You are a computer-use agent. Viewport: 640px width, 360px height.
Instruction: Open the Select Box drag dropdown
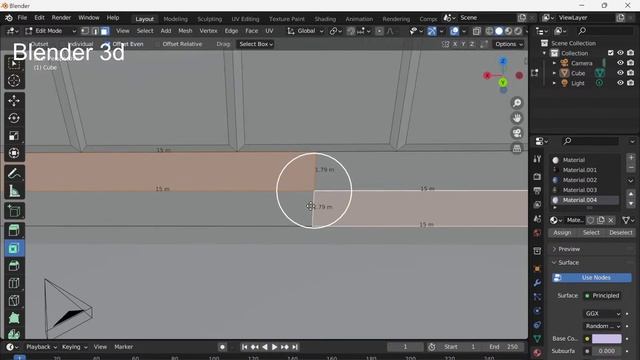[256, 44]
